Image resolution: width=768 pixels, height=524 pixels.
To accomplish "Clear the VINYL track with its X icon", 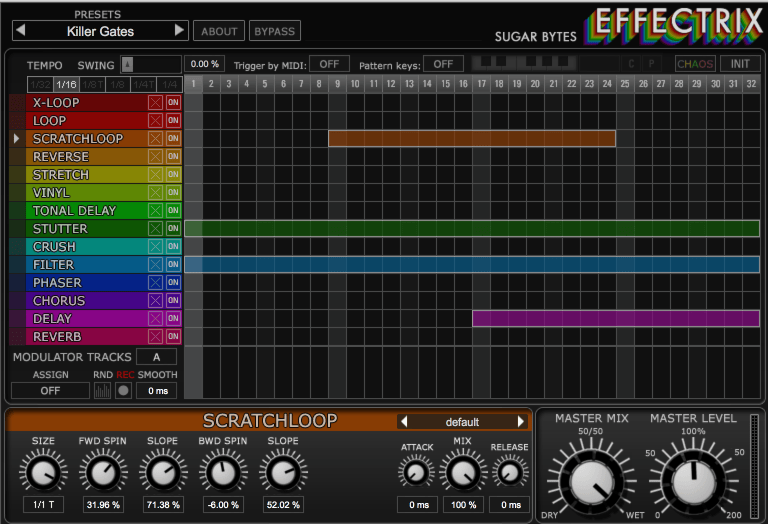I will (155, 192).
